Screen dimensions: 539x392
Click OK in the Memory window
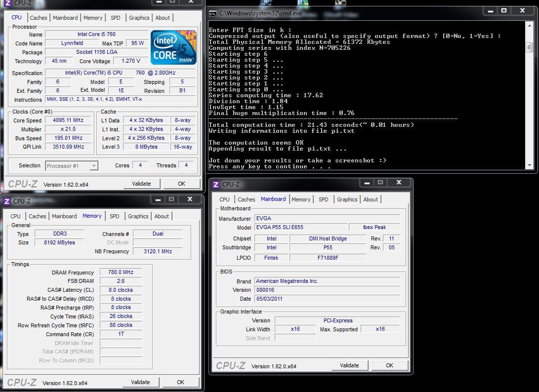point(180,382)
